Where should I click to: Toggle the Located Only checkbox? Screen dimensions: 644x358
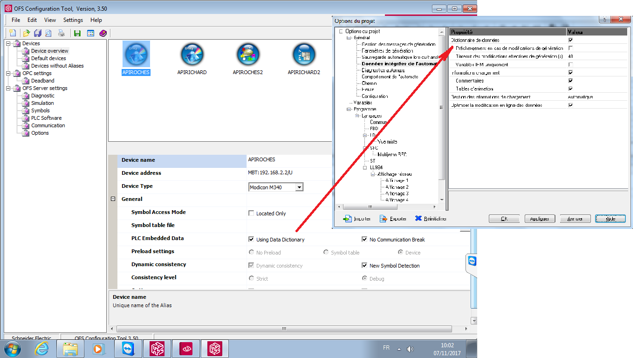coord(252,213)
